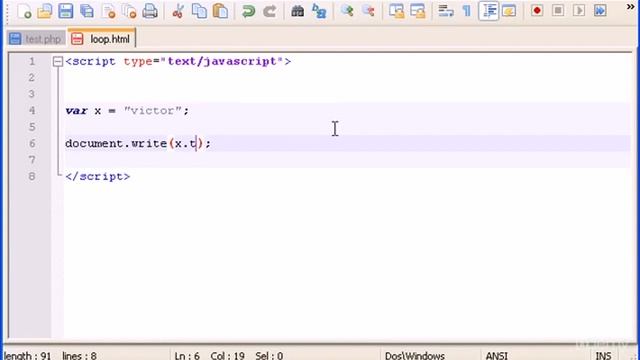Click line number 1 in the margin
Image resolution: width=640 pixels, height=360 pixels.
[32, 62]
